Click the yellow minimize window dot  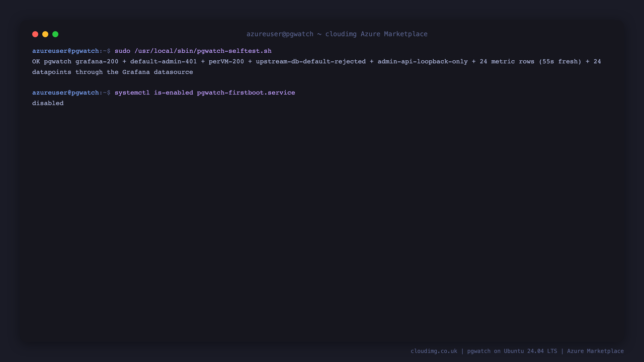click(x=45, y=34)
